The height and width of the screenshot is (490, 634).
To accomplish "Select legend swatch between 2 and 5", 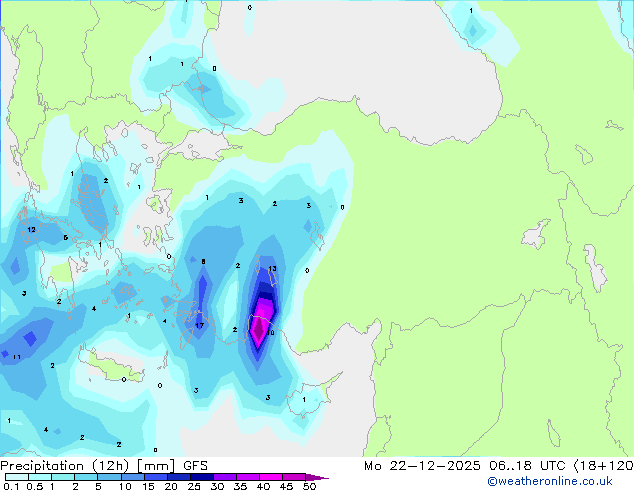I will coord(86,477).
